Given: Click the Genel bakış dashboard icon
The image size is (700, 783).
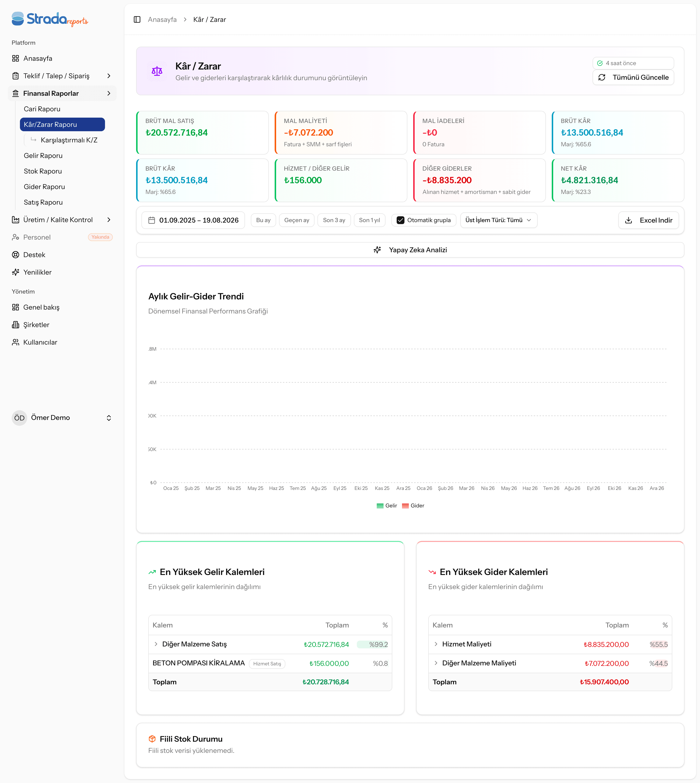Looking at the screenshot, I should 15,307.
